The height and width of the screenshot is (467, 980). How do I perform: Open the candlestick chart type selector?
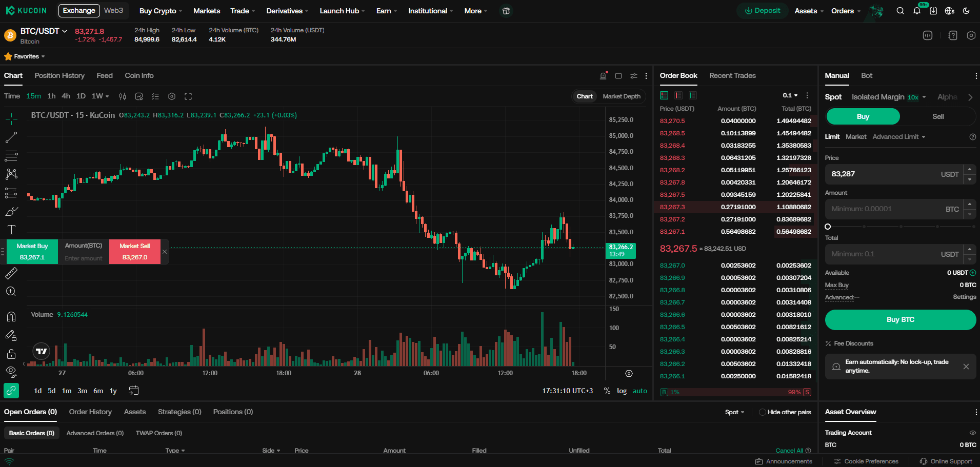point(123,96)
